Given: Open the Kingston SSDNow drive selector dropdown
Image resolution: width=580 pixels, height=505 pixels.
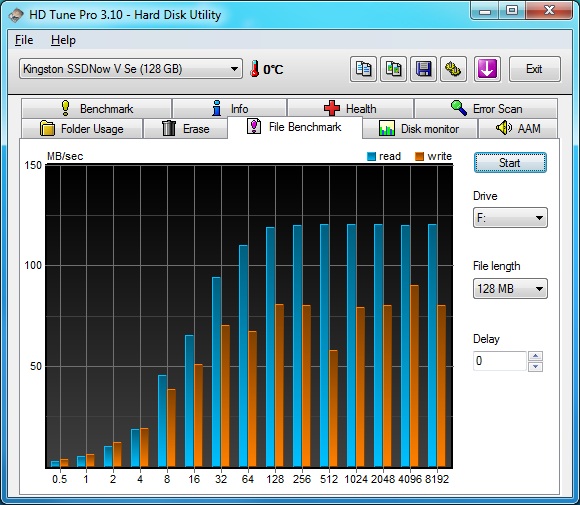Looking at the screenshot, I should pos(131,69).
